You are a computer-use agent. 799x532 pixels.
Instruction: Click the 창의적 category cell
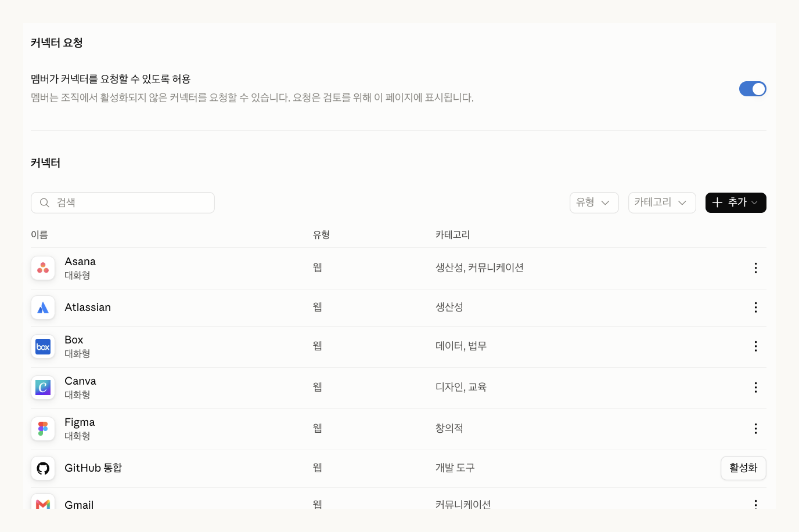point(449,429)
